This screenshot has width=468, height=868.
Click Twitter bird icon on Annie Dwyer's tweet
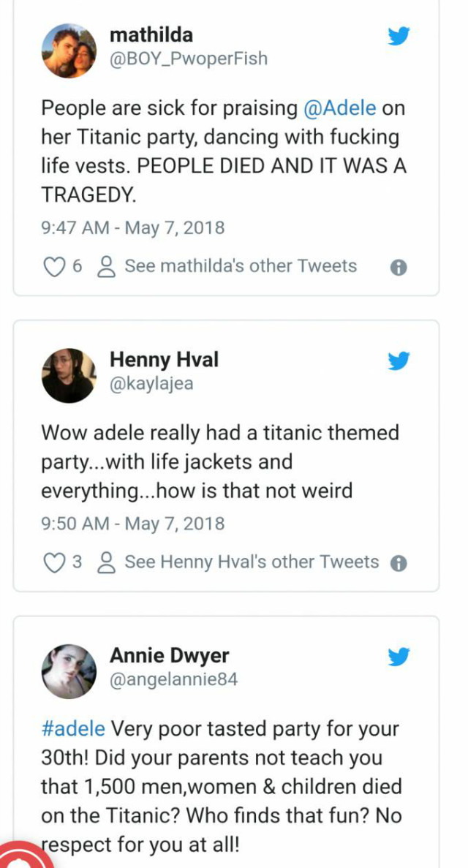coord(399,657)
